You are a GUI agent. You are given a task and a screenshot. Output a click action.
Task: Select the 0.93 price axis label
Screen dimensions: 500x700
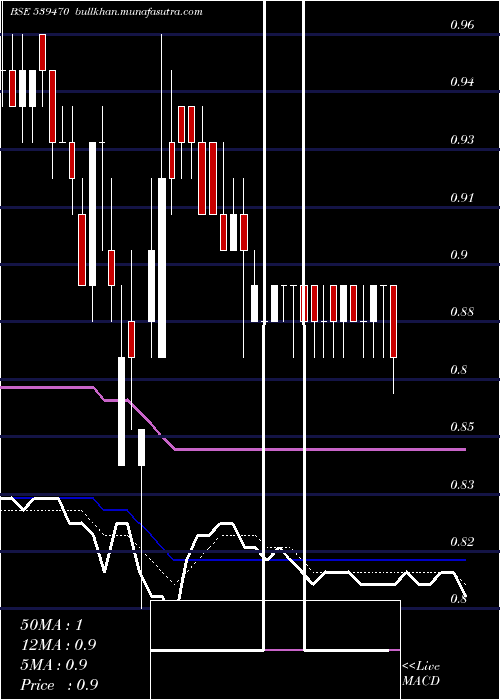[x=462, y=140]
